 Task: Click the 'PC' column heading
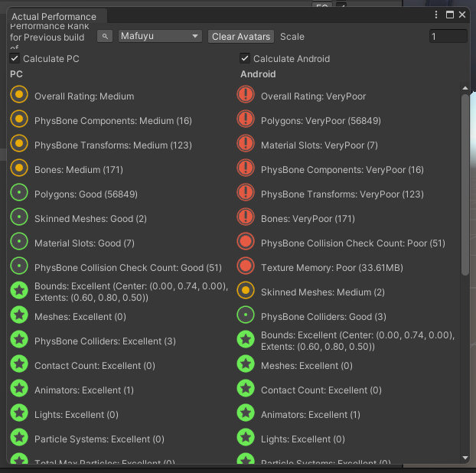16,74
